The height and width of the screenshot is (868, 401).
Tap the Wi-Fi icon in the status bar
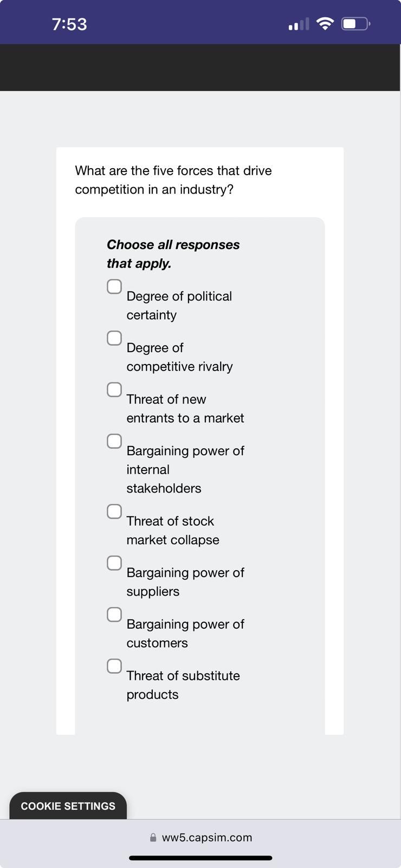pos(324,23)
